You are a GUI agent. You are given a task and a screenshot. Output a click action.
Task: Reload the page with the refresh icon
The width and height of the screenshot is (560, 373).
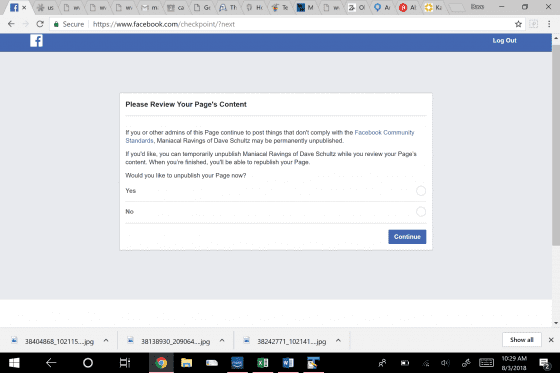click(40, 24)
